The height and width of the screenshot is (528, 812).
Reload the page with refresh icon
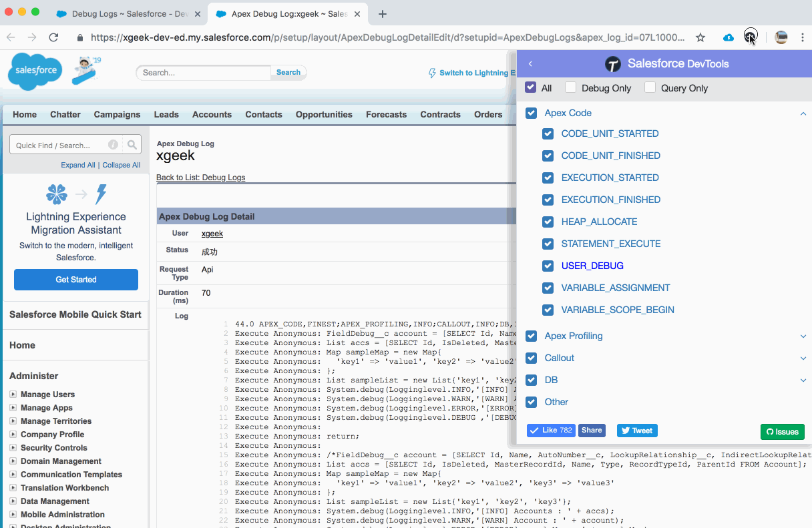pos(53,37)
